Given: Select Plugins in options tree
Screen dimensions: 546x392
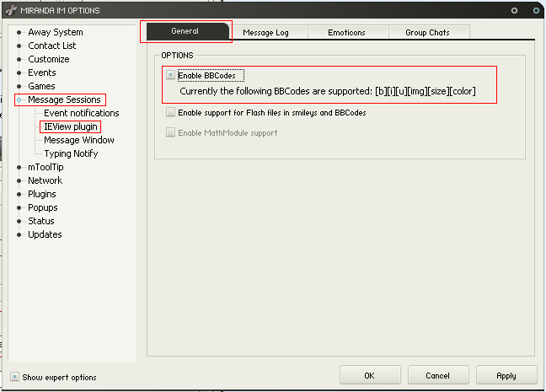Looking at the screenshot, I should tap(42, 194).
